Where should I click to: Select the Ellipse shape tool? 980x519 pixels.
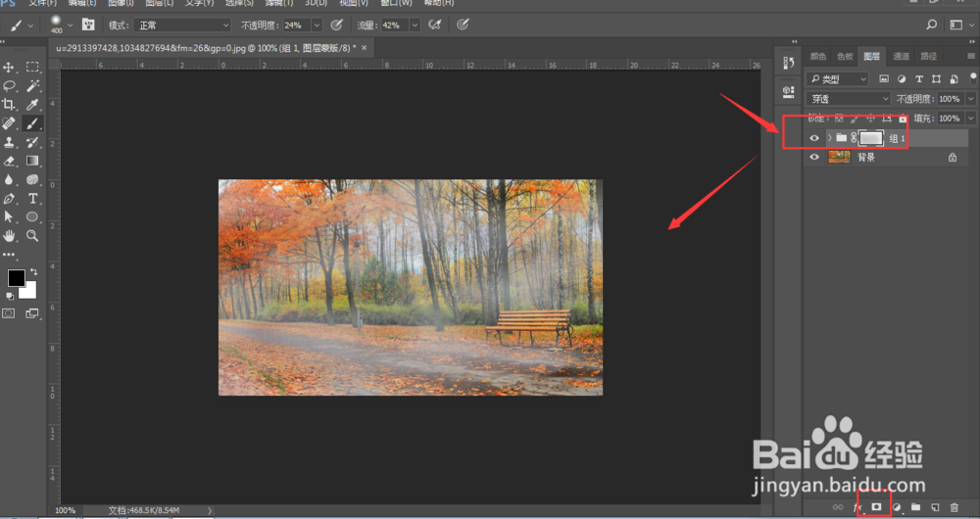32,216
